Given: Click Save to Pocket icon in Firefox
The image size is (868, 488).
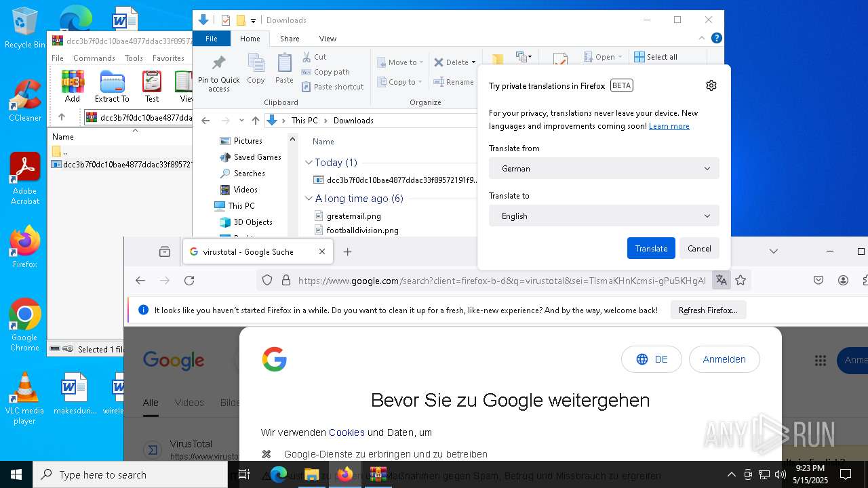Looking at the screenshot, I should (818, 280).
